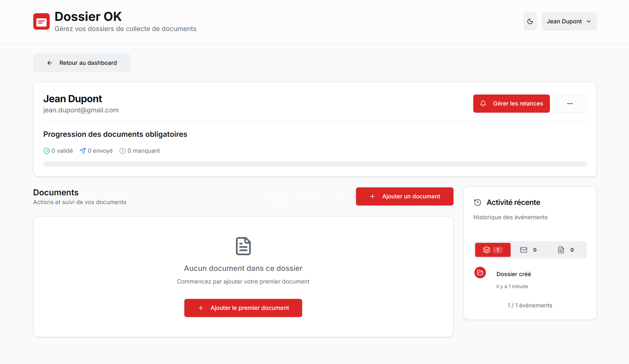
Task: Switch to the document events tab
Action: tap(566, 250)
